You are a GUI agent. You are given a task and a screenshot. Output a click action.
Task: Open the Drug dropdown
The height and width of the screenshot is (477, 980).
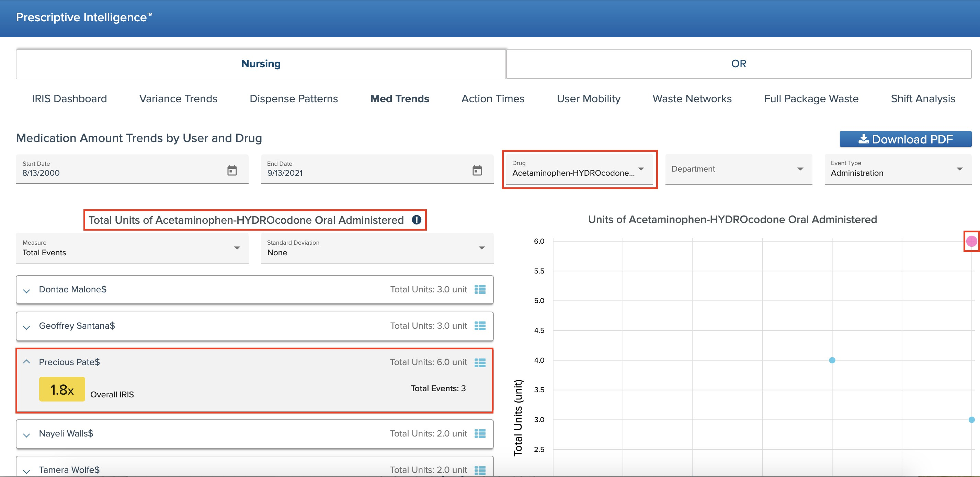[579, 170]
